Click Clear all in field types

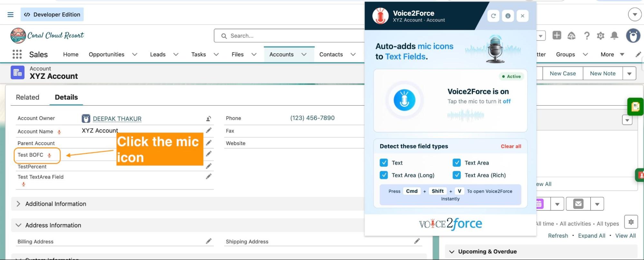point(511,146)
